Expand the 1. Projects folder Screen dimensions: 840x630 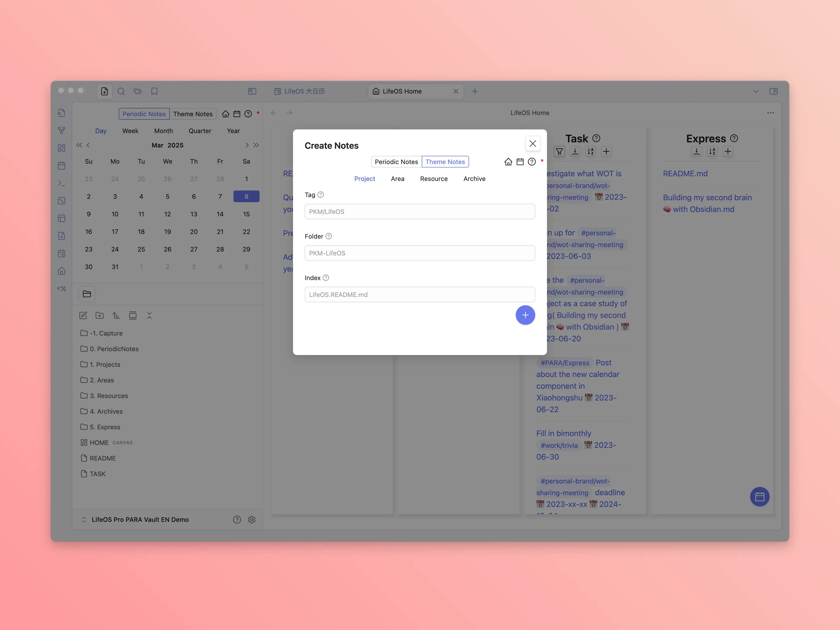coord(105,365)
